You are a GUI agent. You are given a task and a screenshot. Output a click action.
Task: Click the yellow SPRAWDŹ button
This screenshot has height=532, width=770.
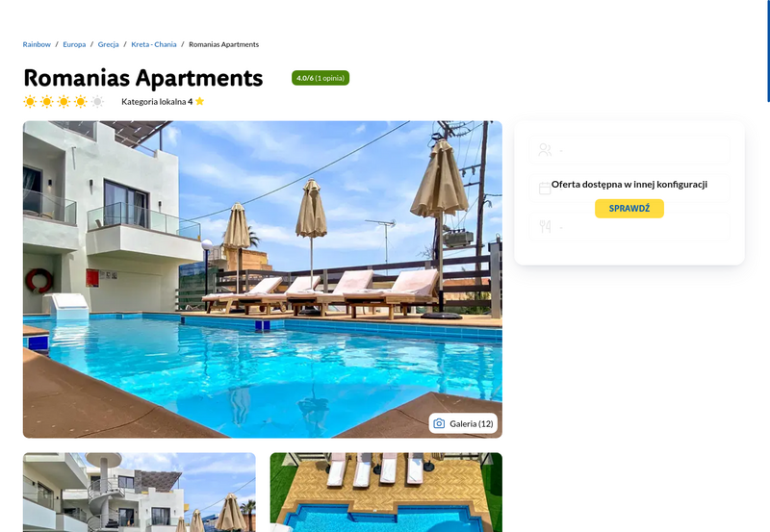[629, 209]
